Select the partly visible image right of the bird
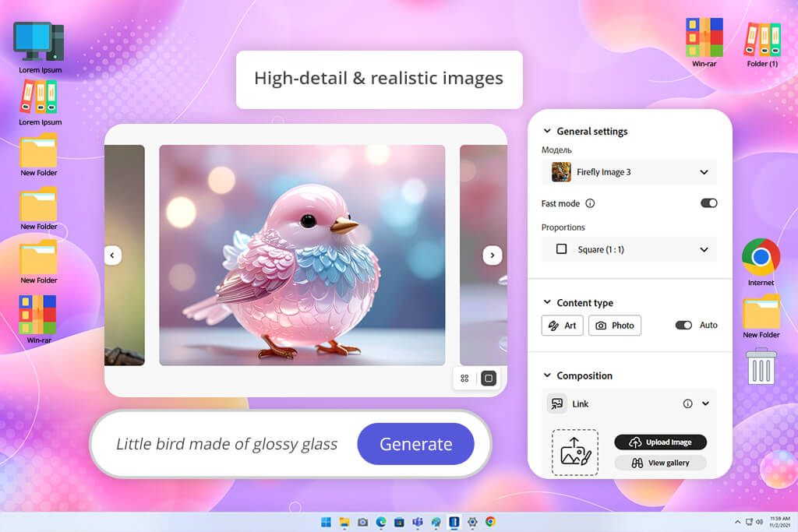798x532 pixels. tap(483, 255)
